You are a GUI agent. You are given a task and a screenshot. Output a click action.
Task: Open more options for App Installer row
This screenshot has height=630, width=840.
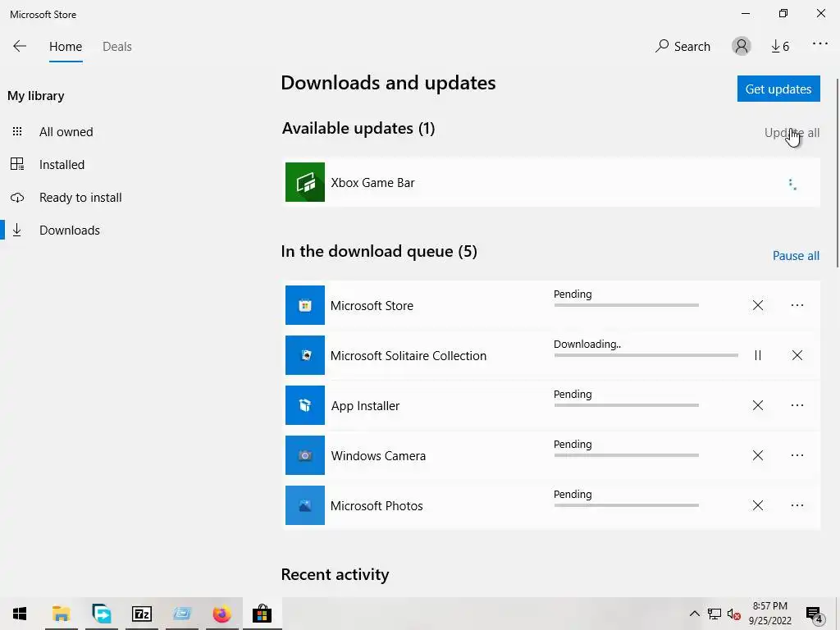(797, 405)
